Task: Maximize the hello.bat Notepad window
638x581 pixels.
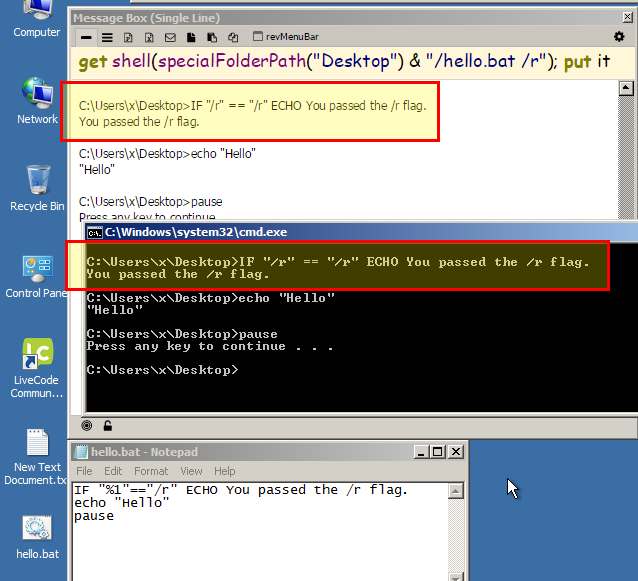Action: [x=438, y=452]
